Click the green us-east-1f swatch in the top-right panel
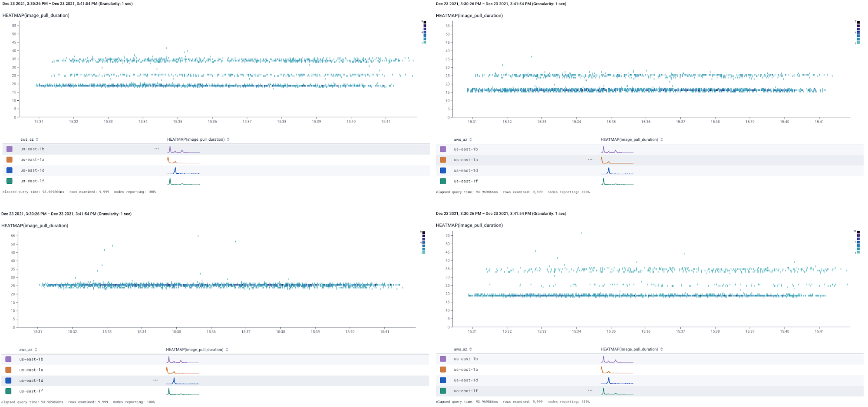 coord(443,181)
